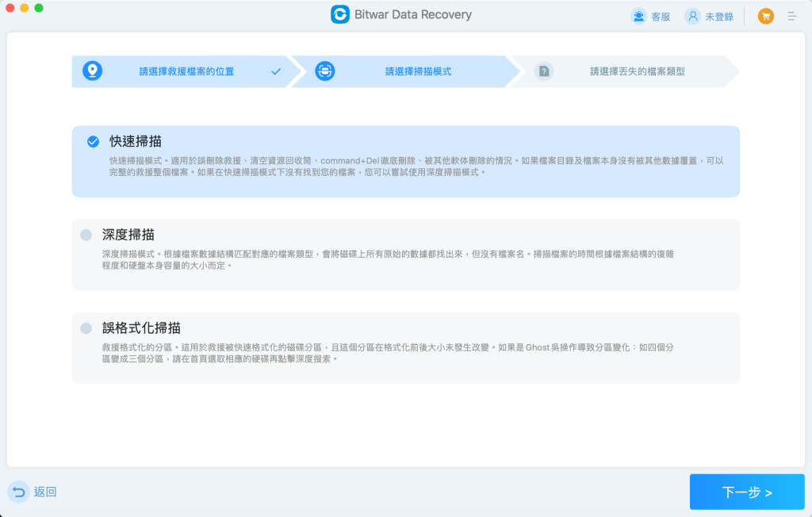Click the location pin step icon
Viewport: 812px width, 517px height.
pyautogui.click(x=93, y=71)
